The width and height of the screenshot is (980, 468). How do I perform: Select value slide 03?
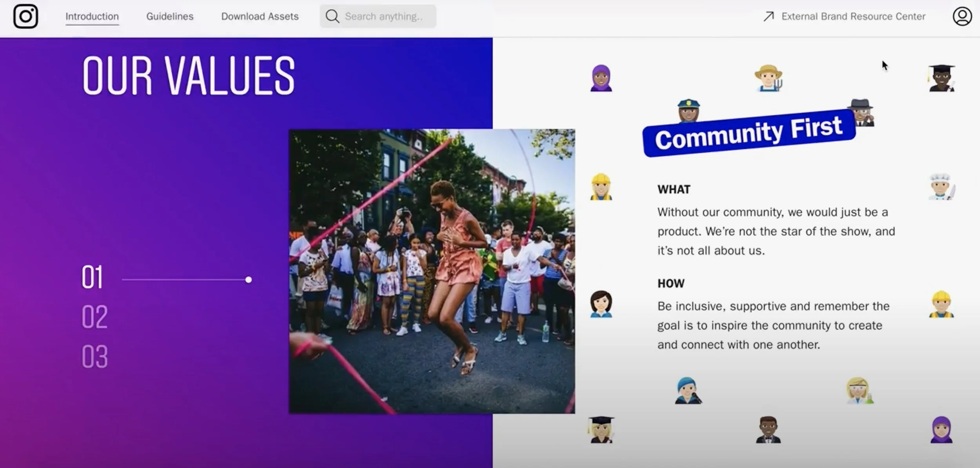pos(94,356)
